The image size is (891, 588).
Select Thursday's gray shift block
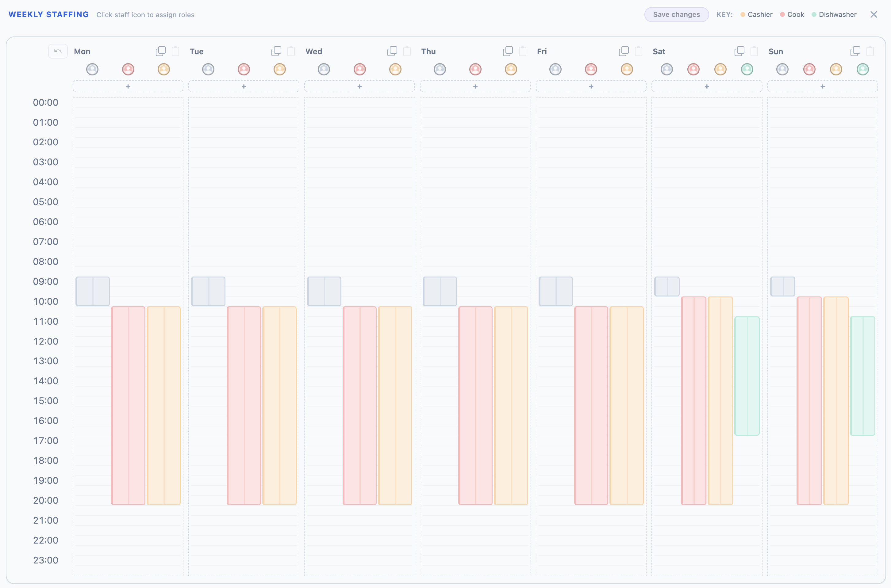click(x=440, y=291)
